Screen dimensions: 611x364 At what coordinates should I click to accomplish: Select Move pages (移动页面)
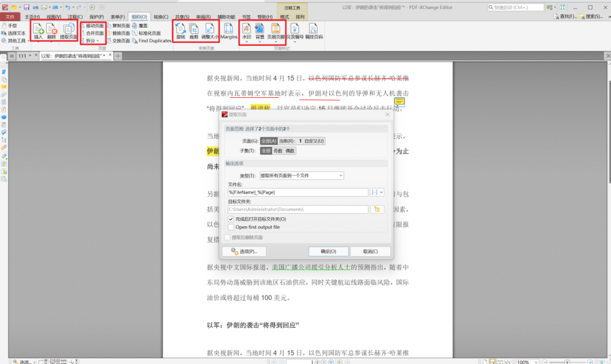coord(93,25)
